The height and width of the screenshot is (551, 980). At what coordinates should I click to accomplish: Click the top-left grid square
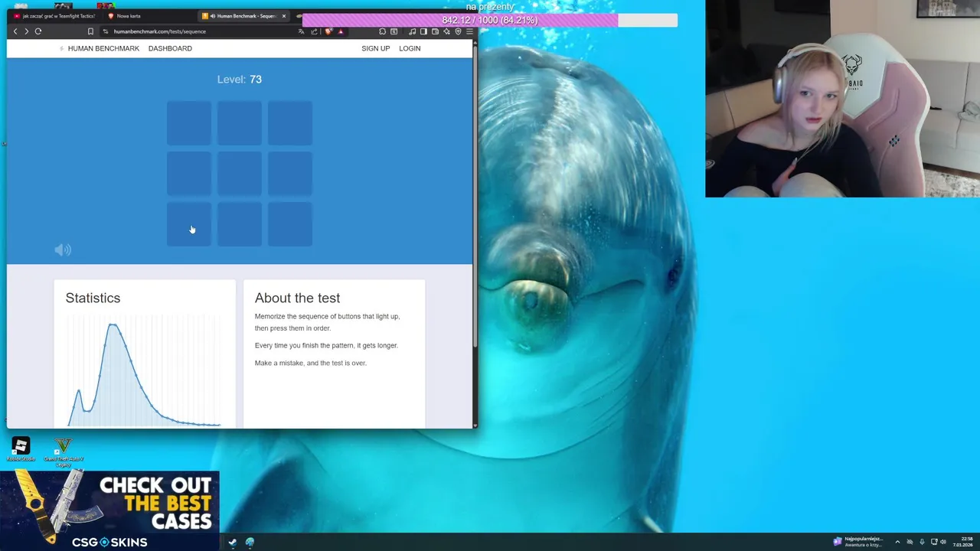click(x=189, y=123)
